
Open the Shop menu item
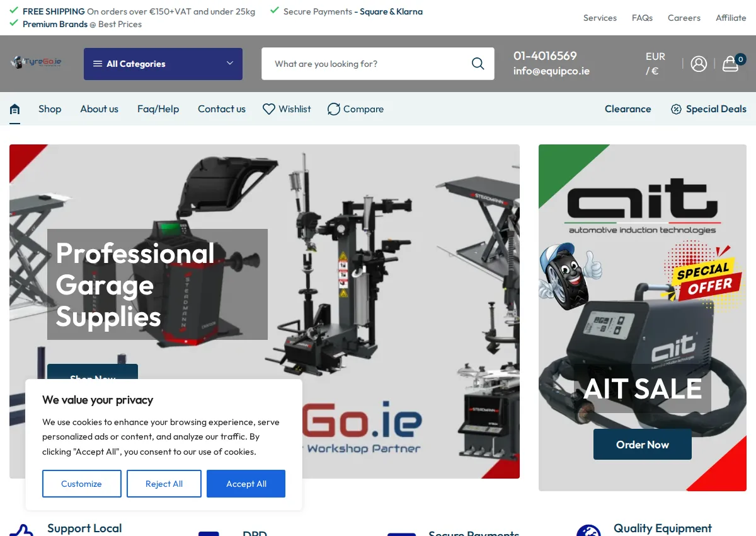tap(50, 109)
